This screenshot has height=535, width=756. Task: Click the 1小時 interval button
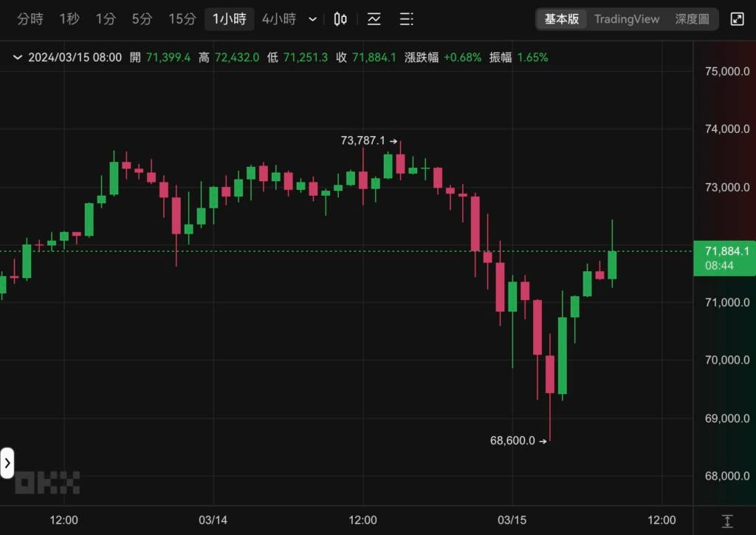pyautogui.click(x=229, y=19)
